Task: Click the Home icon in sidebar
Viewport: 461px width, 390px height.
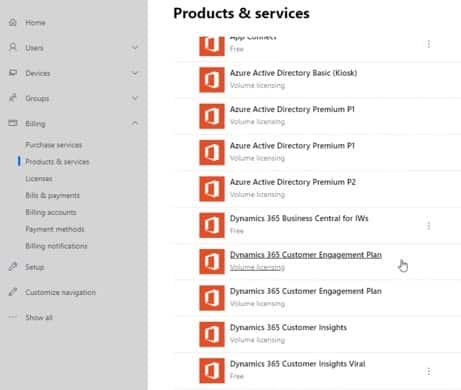Action: pyautogui.click(x=13, y=22)
